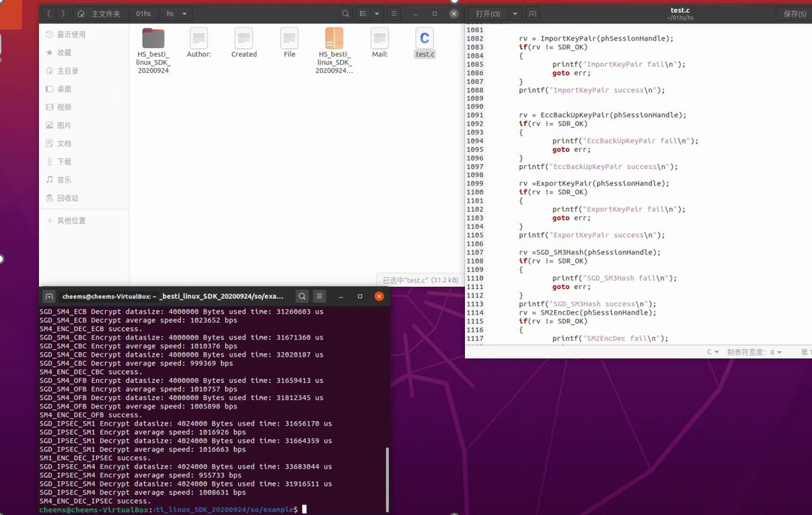The height and width of the screenshot is (515, 812).
Task: Expand the Open recent files dropdown arrow
Action: click(515, 14)
